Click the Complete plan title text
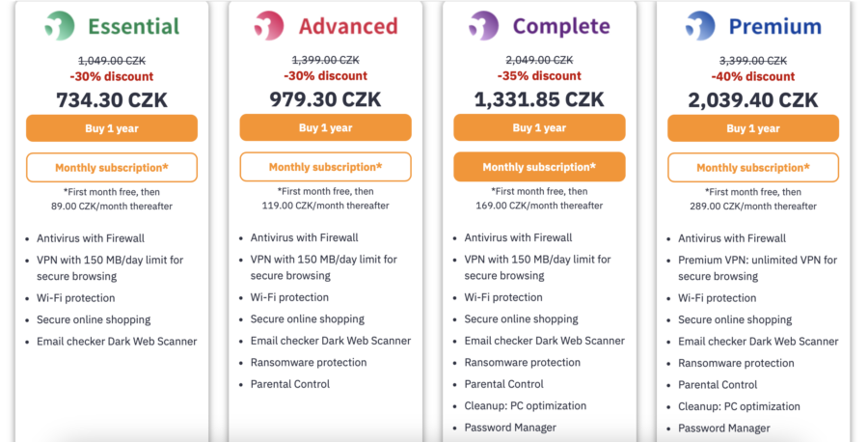 point(561,26)
